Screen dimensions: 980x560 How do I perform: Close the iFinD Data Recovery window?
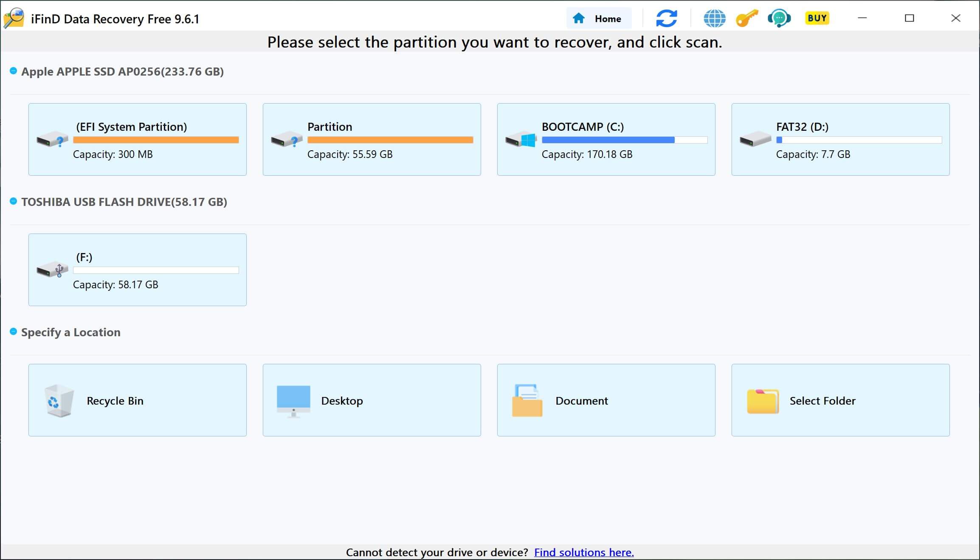[955, 18]
